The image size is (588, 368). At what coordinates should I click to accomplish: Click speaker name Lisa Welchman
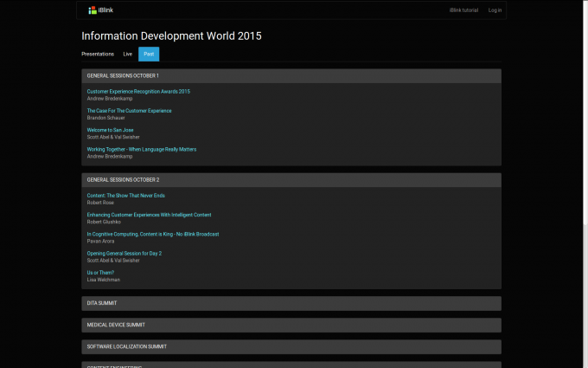pyautogui.click(x=104, y=280)
